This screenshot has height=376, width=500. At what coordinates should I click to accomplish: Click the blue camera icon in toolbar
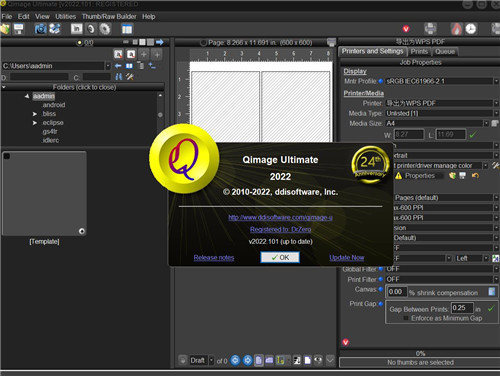click(40, 29)
